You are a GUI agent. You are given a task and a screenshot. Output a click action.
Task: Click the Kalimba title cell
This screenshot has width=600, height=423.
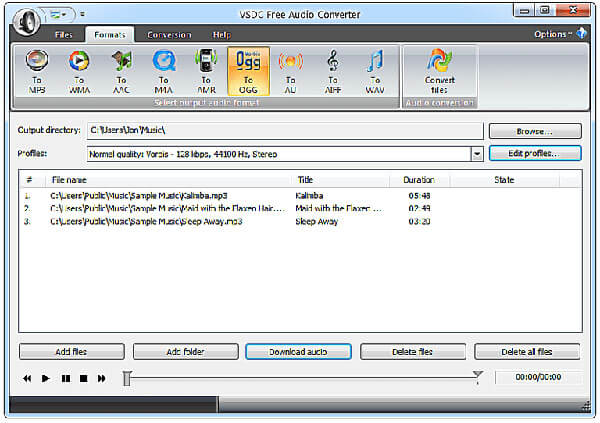coord(309,196)
